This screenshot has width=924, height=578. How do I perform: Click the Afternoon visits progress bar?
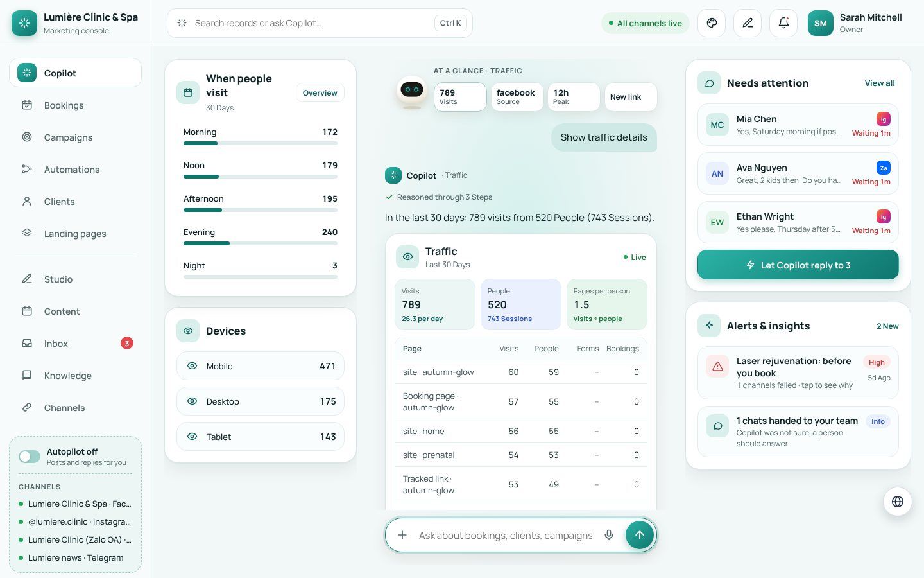(x=261, y=210)
